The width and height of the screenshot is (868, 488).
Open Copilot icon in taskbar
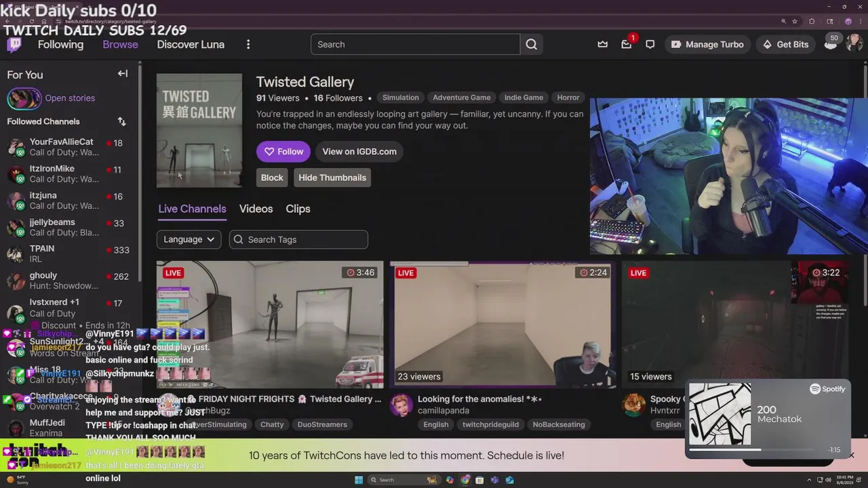point(450,480)
